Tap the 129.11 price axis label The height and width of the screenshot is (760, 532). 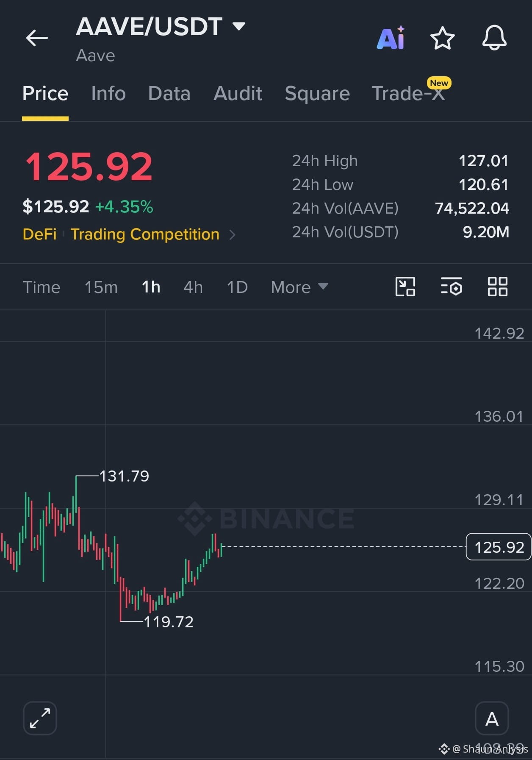tap(499, 500)
